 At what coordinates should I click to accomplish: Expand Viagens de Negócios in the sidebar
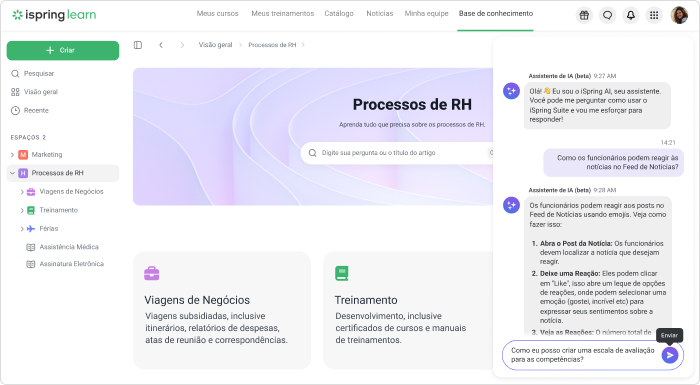point(22,192)
